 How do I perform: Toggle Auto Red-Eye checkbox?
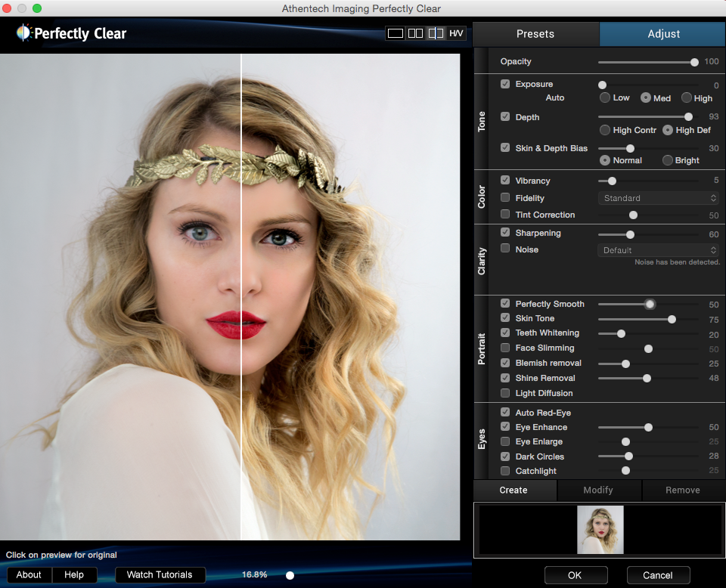pos(505,412)
